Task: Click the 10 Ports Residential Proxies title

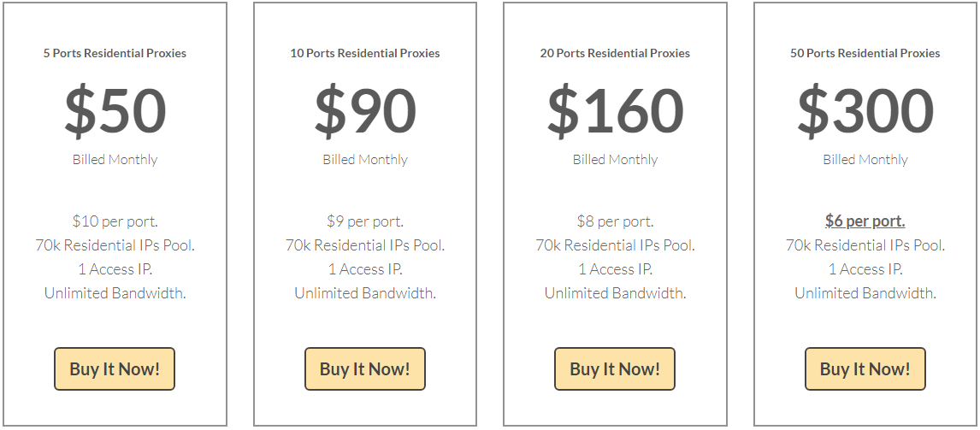Action: (364, 53)
